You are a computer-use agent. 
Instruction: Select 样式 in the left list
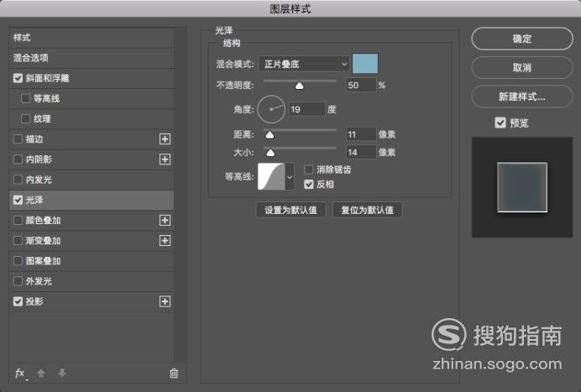92,38
